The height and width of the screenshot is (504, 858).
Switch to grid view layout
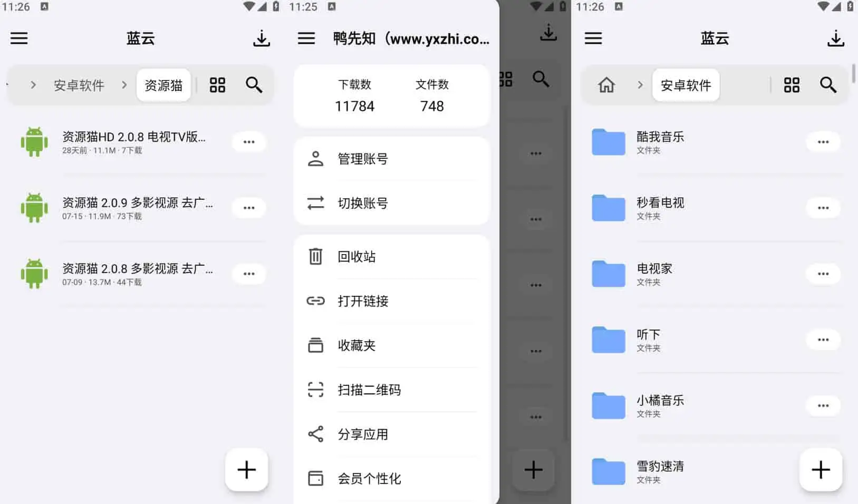tap(217, 85)
